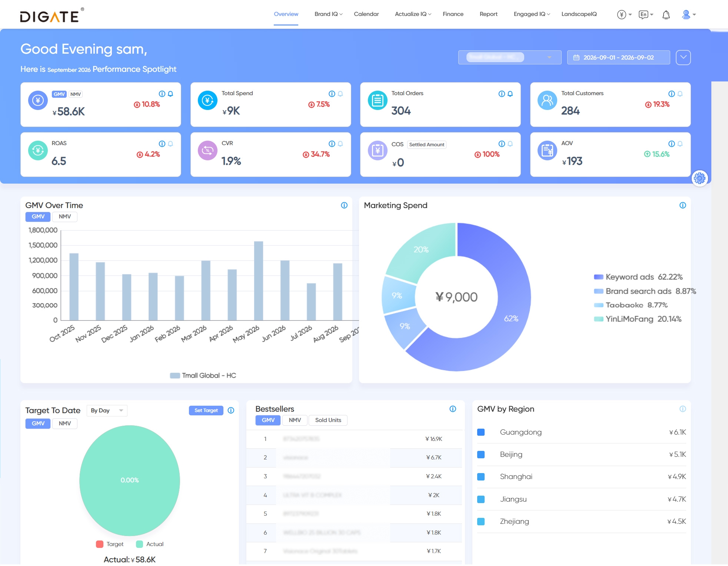Click info icon on Total Orders card
This screenshot has height=566, width=728.
tap(502, 94)
